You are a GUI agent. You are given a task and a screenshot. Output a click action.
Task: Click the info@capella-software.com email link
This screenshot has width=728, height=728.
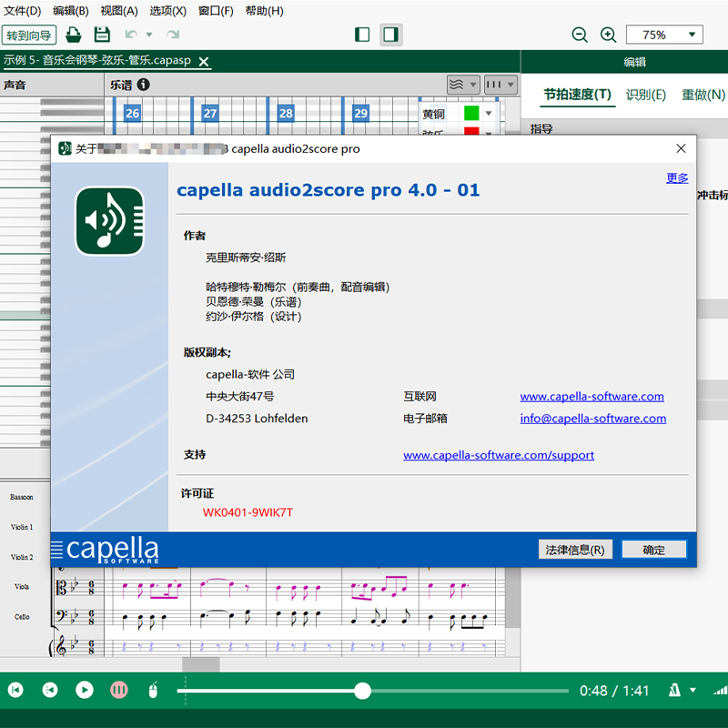[593, 419]
